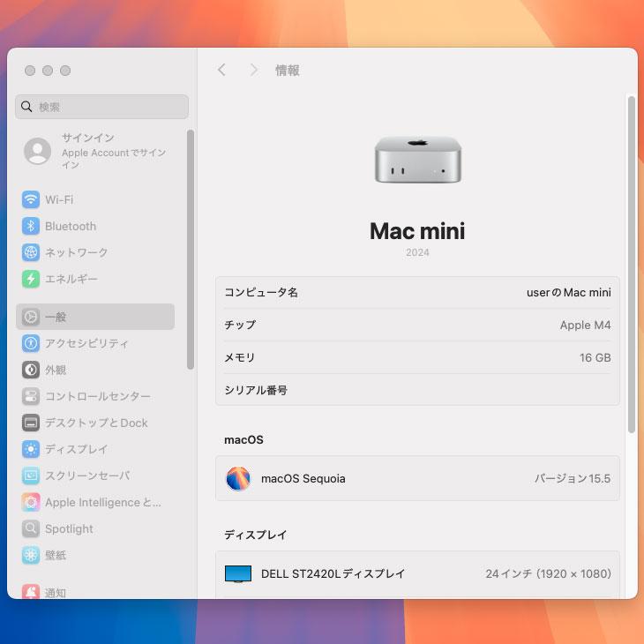Select ディスプレイ label in sidebar

coord(77,449)
